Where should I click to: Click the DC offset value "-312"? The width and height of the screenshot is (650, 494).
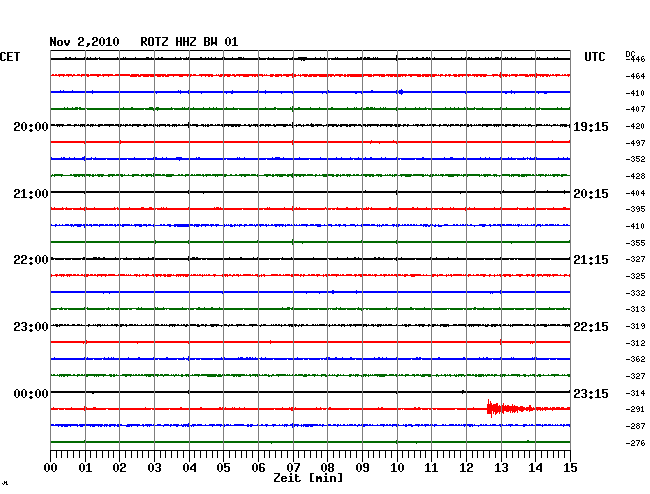pos(635,343)
